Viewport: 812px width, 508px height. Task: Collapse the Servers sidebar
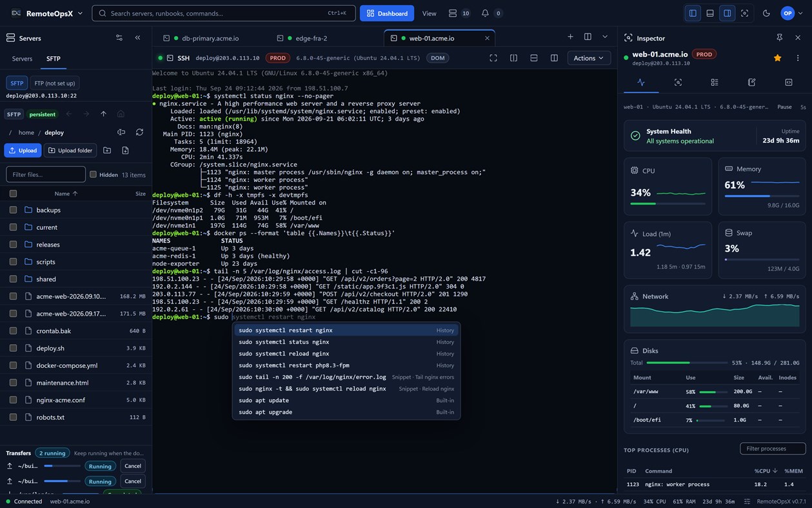pos(137,38)
